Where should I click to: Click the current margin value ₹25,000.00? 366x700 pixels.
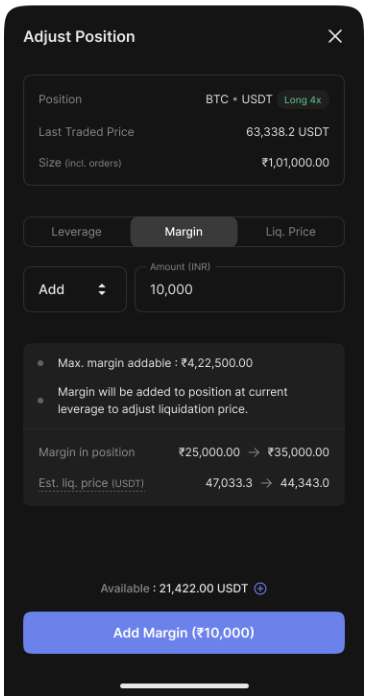(209, 452)
